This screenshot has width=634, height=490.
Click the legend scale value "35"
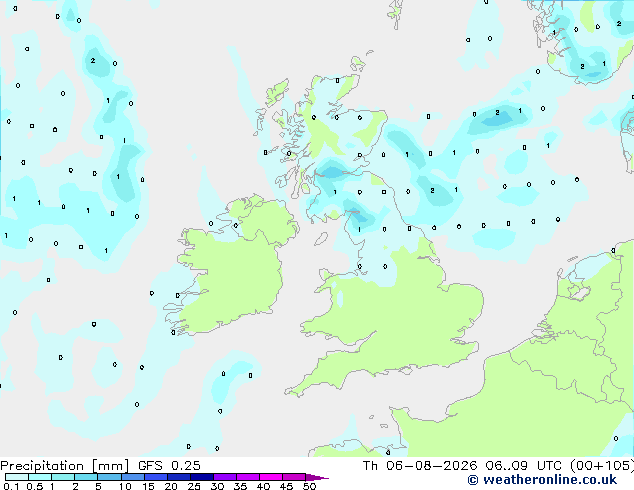click(x=240, y=486)
